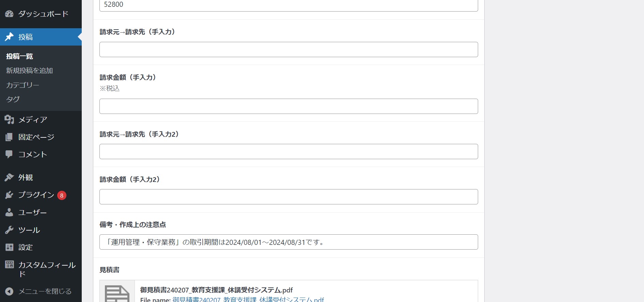
Task: Select 投稿一覧 in the sidebar
Action: pos(19,56)
